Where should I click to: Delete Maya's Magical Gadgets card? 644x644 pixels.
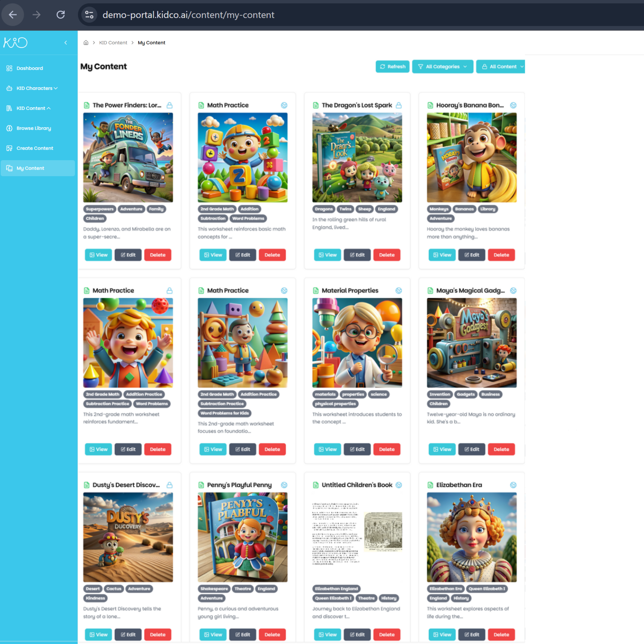pyautogui.click(x=501, y=449)
